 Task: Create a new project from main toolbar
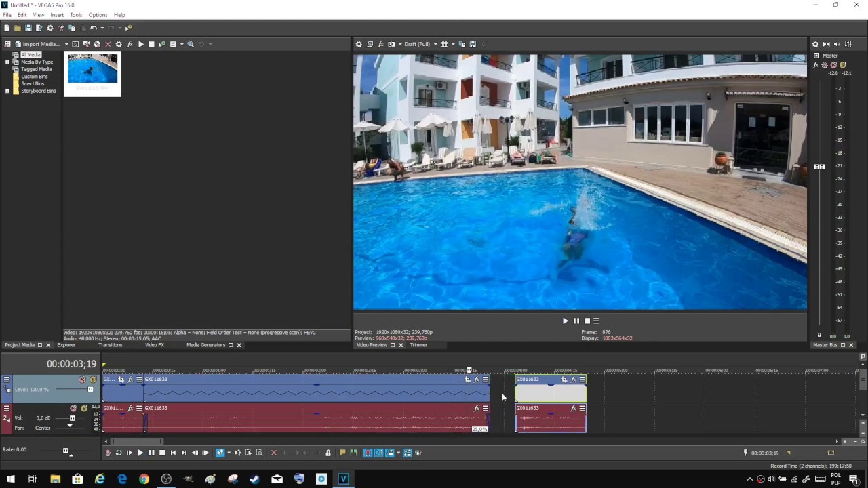click(x=7, y=28)
